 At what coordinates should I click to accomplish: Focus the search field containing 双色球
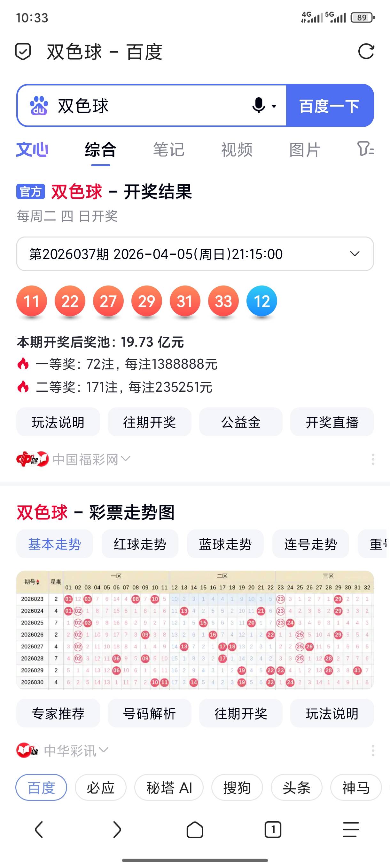coord(152,106)
